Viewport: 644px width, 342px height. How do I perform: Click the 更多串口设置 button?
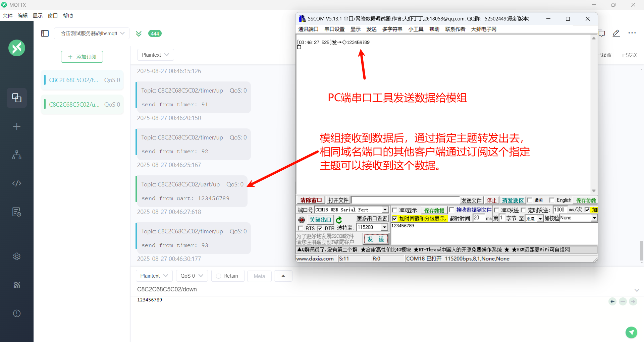(372, 219)
